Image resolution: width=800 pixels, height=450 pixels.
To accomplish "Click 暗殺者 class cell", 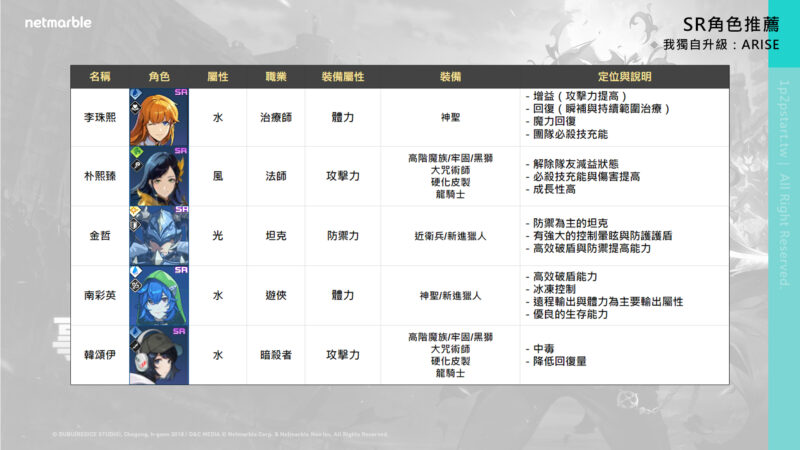I will tap(276, 355).
